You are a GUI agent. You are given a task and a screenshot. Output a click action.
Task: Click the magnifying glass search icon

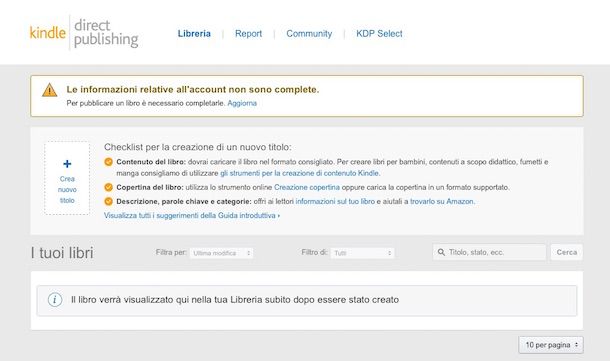tap(441, 252)
